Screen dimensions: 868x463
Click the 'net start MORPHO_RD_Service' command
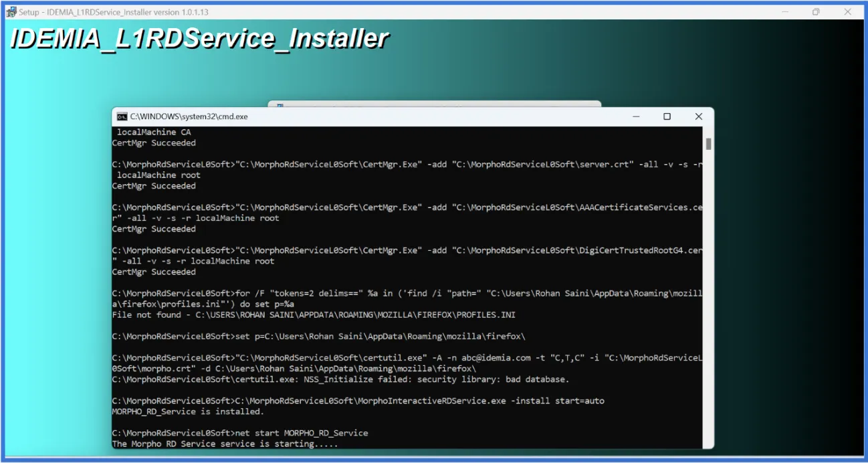click(x=240, y=433)
